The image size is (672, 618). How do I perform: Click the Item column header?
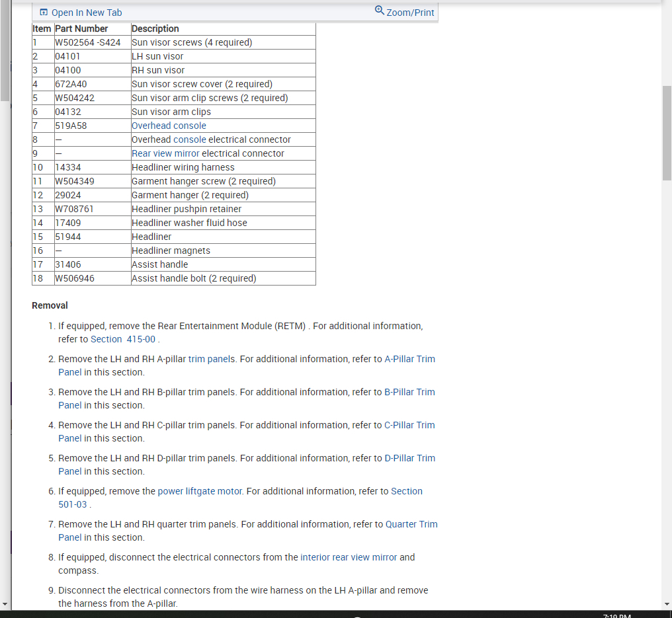[42, 28]
